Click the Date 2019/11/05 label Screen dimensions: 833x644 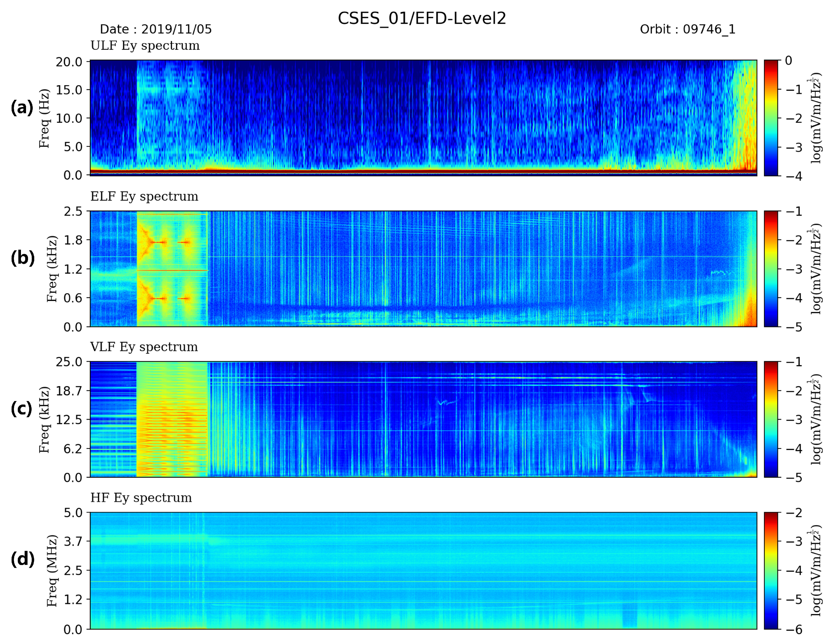pyautogui.click(x=156, y=29)
